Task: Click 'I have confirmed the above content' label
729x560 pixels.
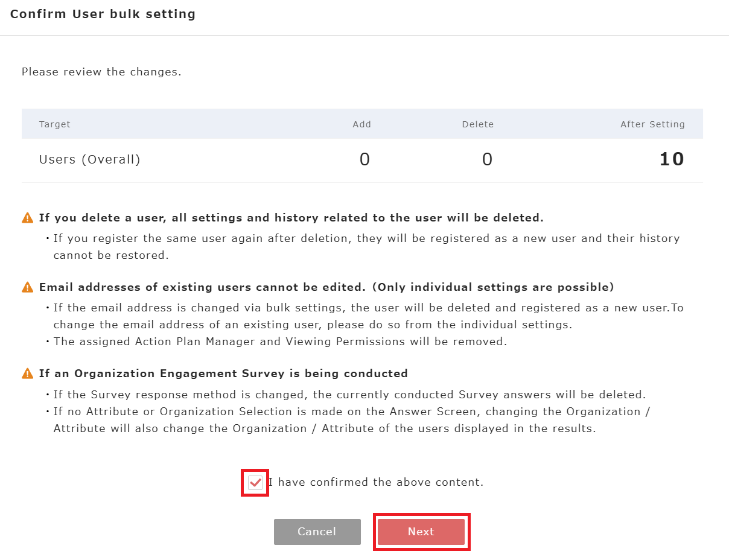Action: [376, 482]
